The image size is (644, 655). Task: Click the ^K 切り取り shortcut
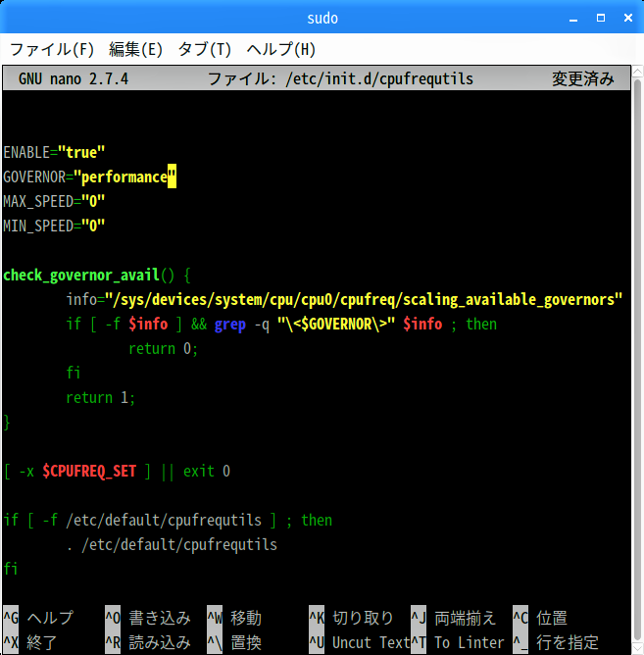point(351,618)
